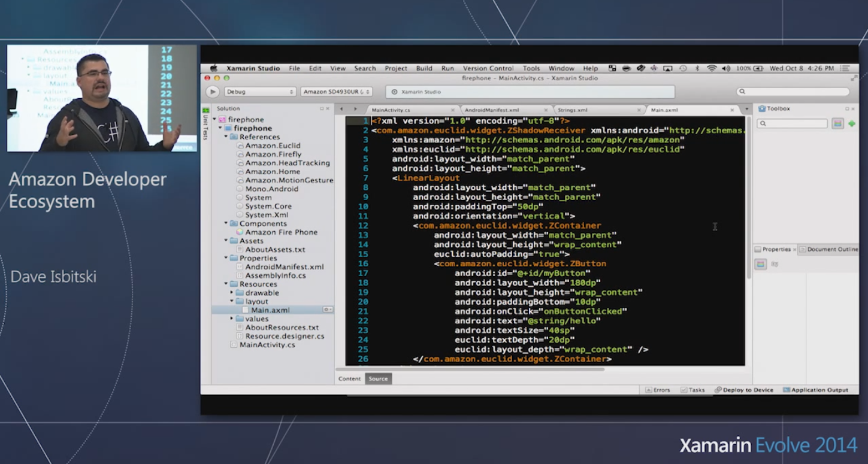Navigate back with the left arrow icon
The width and height of the screenshot is (868, 464).
point(341,110)
